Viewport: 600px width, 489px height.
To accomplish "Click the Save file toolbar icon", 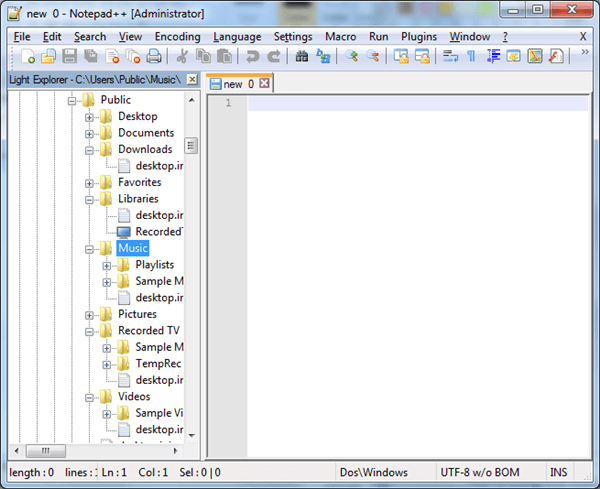I will pyautogui.click(x=70, y=56).
